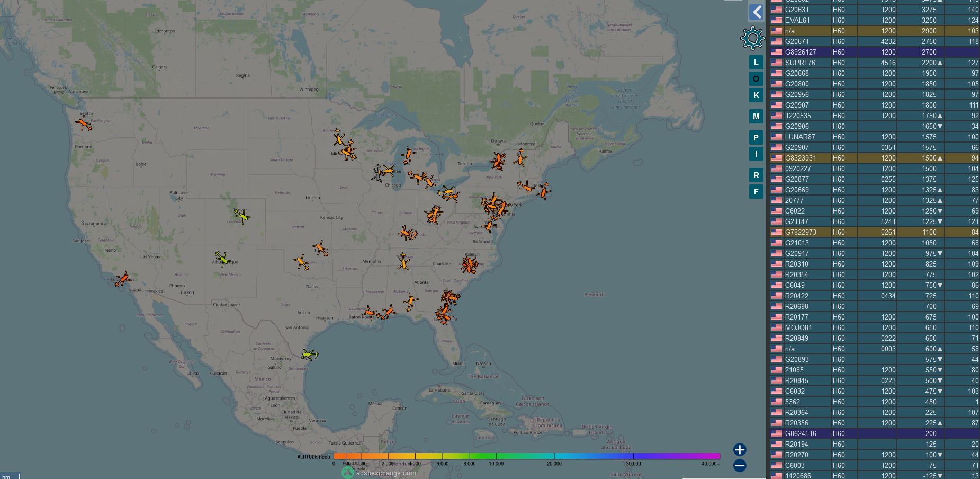Screen dimensions: 980x479
Task: Select the C6032 aircraft row
Action: click(x=875, y=391)
